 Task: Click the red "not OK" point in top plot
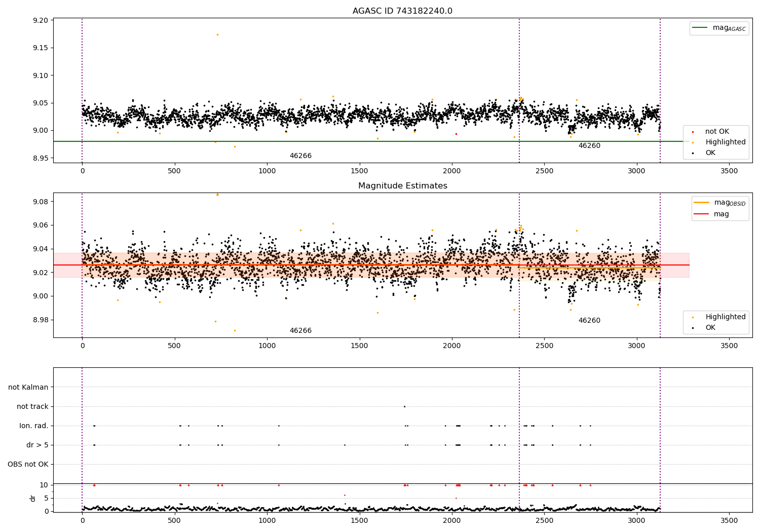point(456,134)
